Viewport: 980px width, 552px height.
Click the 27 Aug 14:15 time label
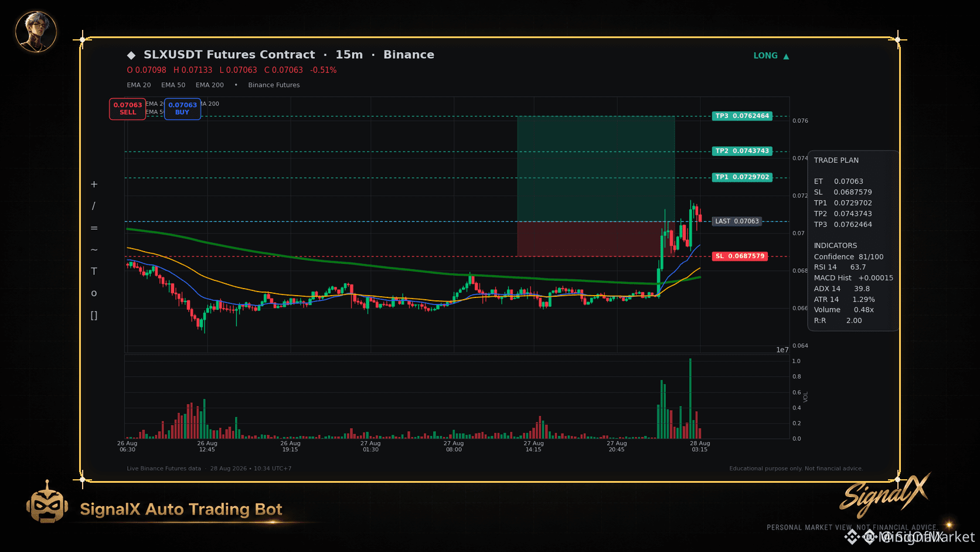[533, 446]
